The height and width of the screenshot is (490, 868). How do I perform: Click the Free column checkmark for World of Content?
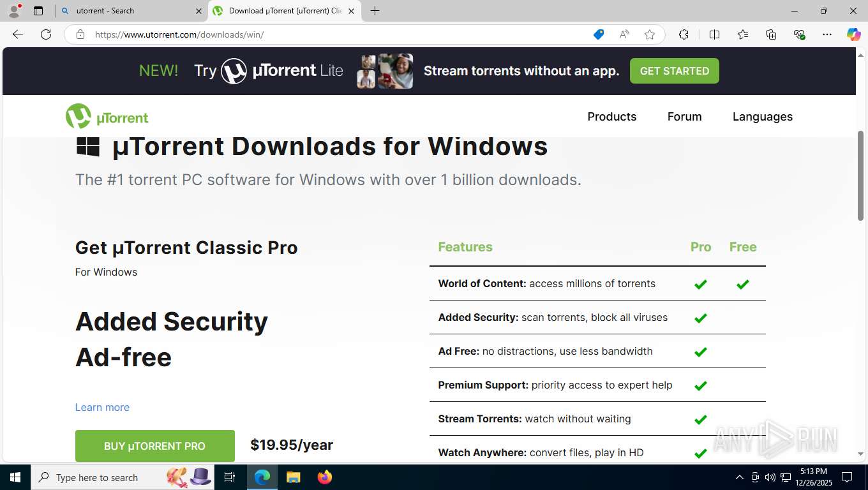pos(742,284)
